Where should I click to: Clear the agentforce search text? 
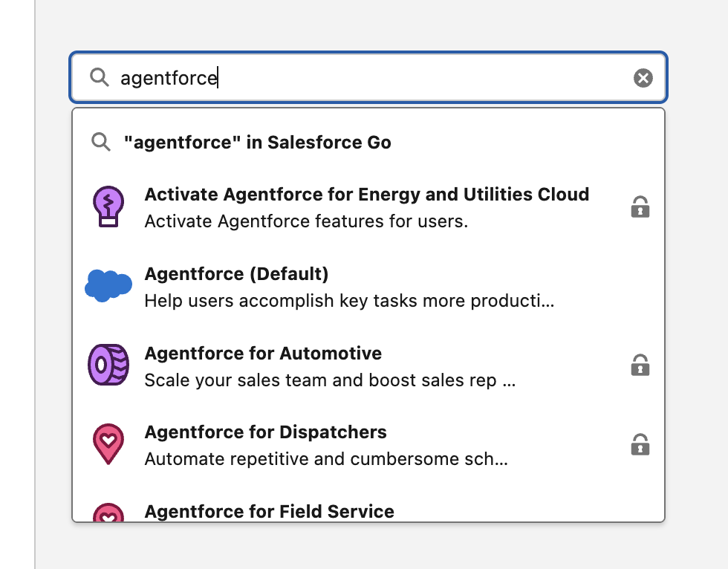tap(643, 77)
